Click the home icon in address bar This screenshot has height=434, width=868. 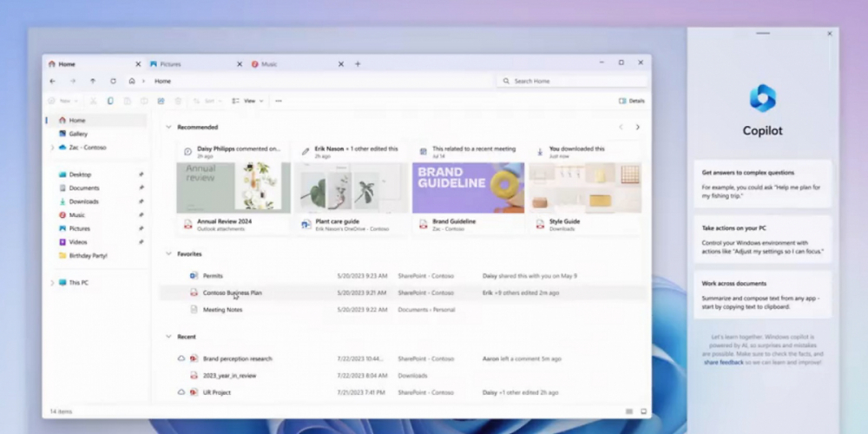pyautogui.click(x=132, y=81)
